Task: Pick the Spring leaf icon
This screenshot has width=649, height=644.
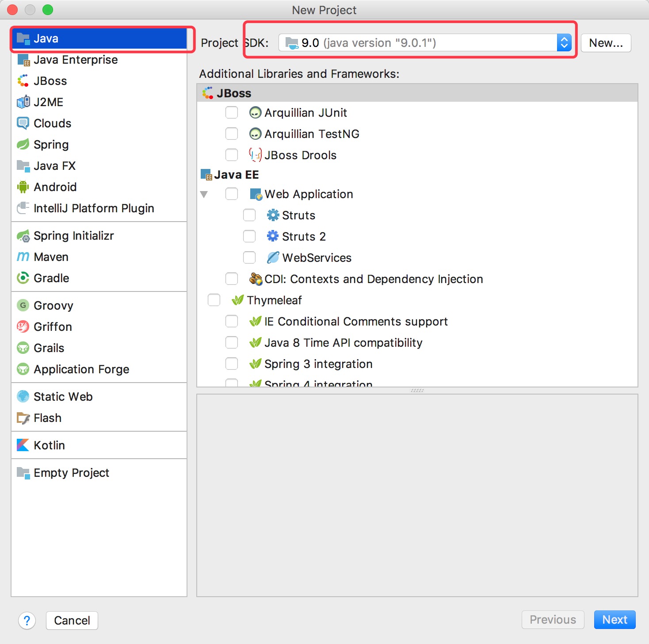Action: [23, 145]
